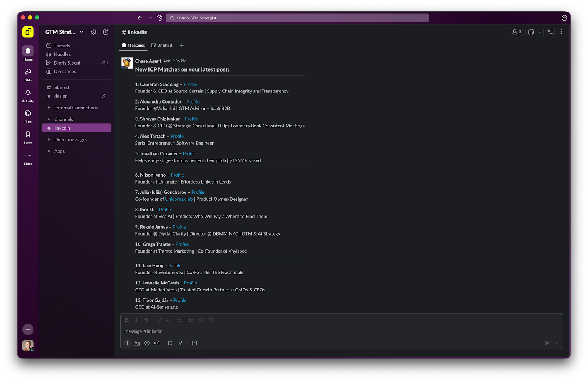
Task: Toggle the Aa formatting toolbar
Action: [x=137, y=343]
